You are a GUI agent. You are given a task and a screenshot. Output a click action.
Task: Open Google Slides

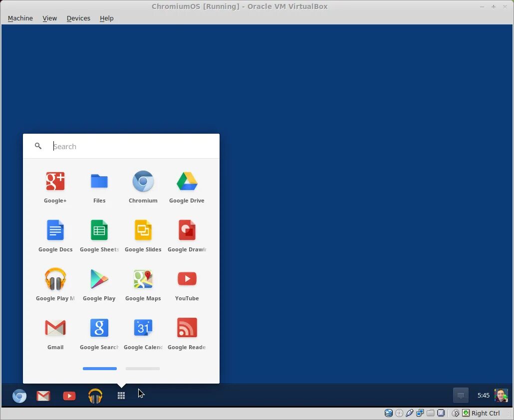[x=143, y=230]
